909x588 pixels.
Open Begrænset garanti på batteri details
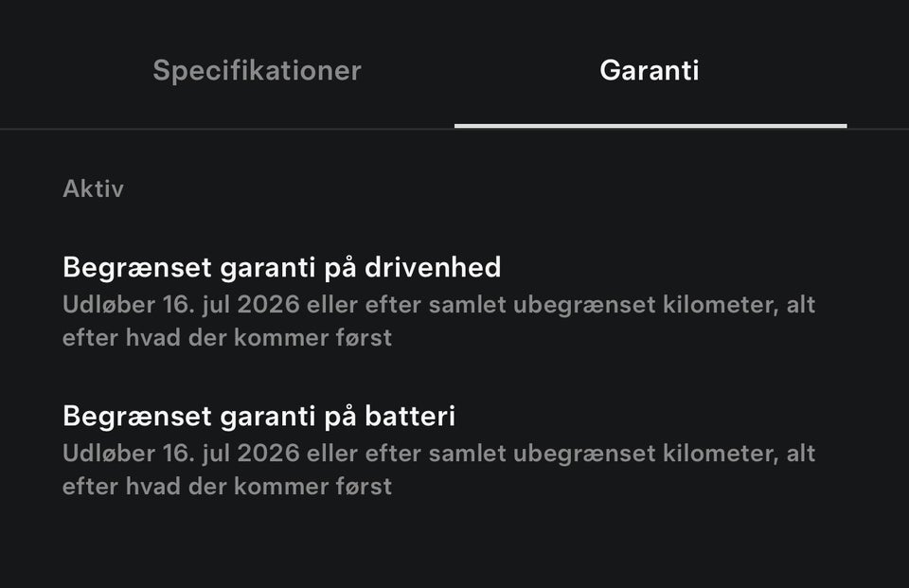(x=260, y=415)
